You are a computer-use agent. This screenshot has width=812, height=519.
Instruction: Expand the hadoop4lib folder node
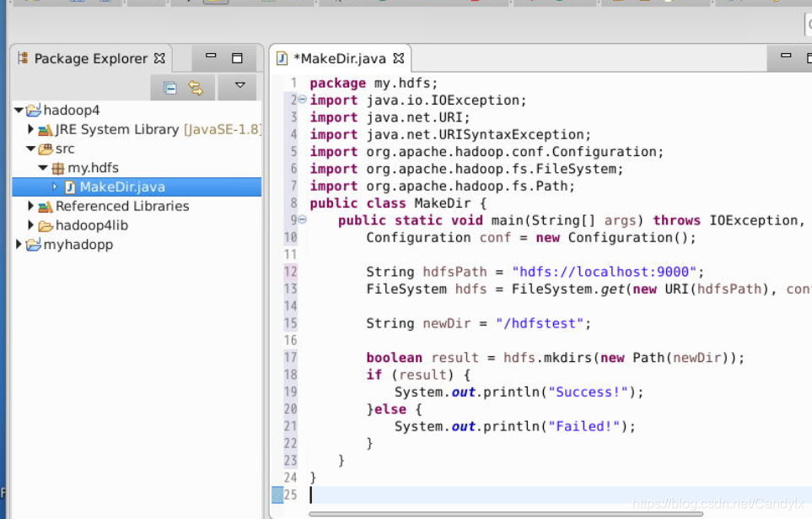click(x=30, y=225)
